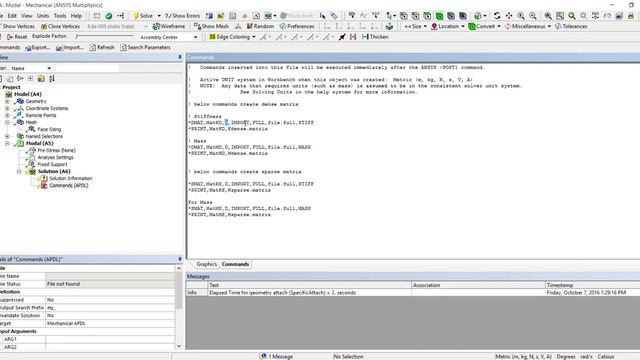Click the Tolerances button
640x360 pixels.
[x=571, y=26]
